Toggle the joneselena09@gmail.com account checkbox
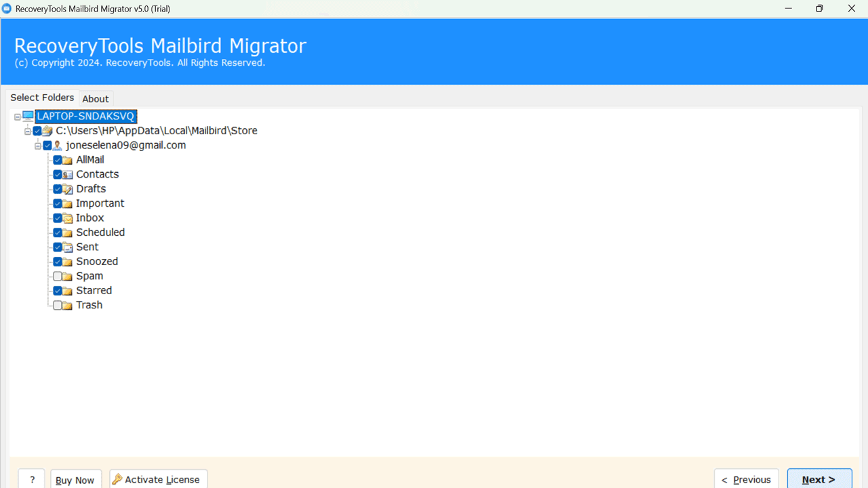 coord(47,146)
